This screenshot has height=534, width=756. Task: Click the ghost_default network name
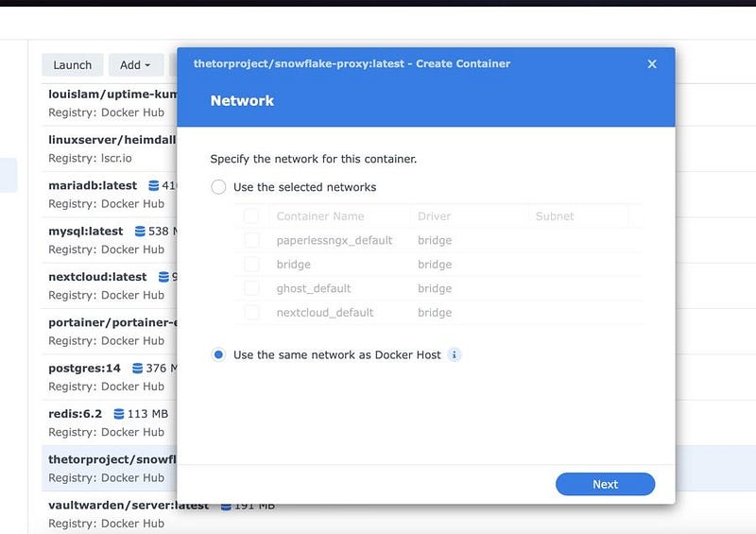point(314,288)
